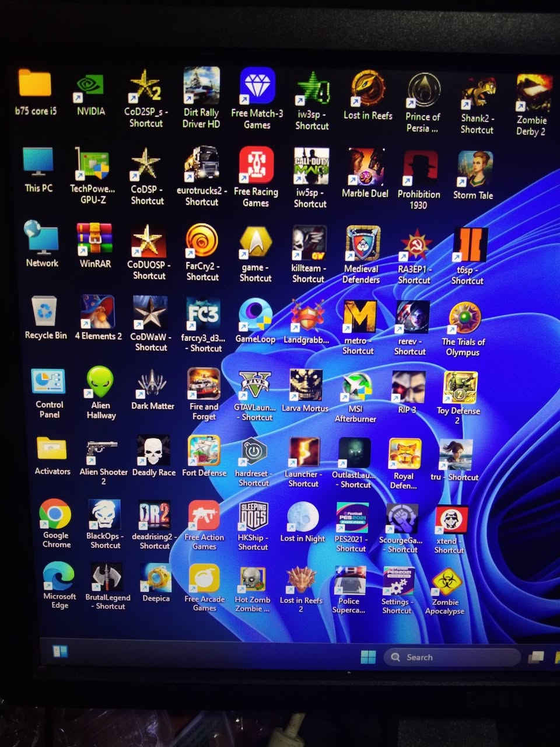
Task: Open the PES2021 shortcut
Action: (x=352, y=518)
